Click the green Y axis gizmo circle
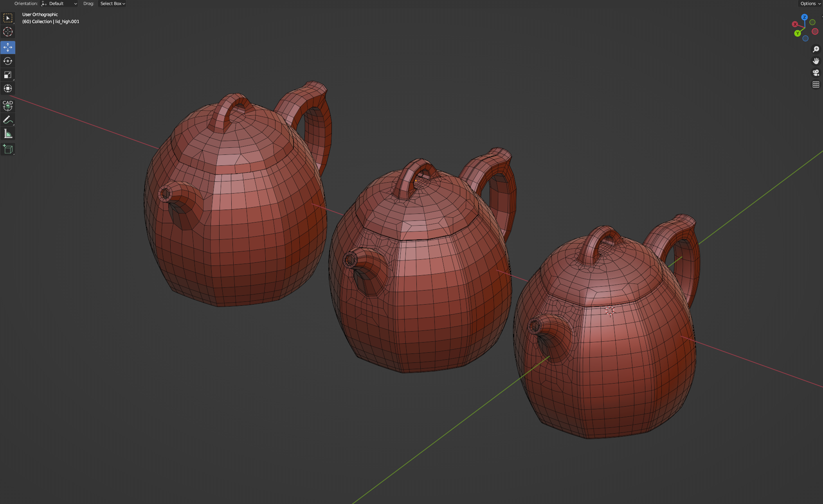The image size is (823, 504). (798, 33)
